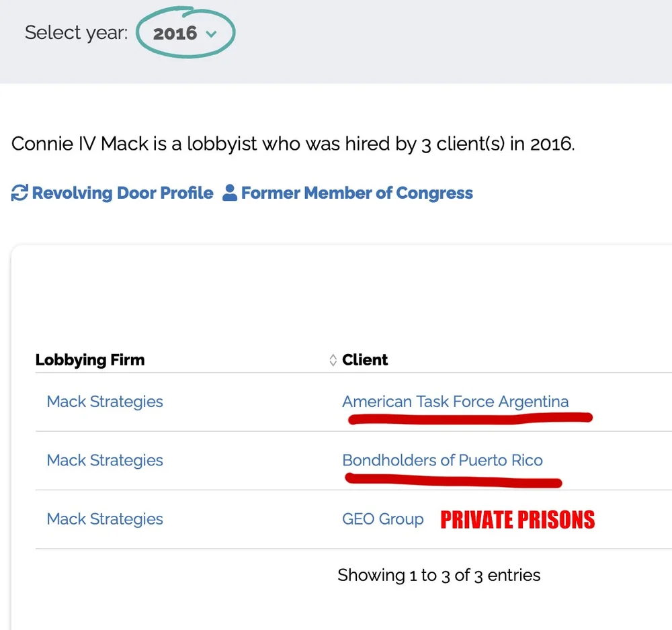Sort by the Client column header

click(x=365, y=360)
